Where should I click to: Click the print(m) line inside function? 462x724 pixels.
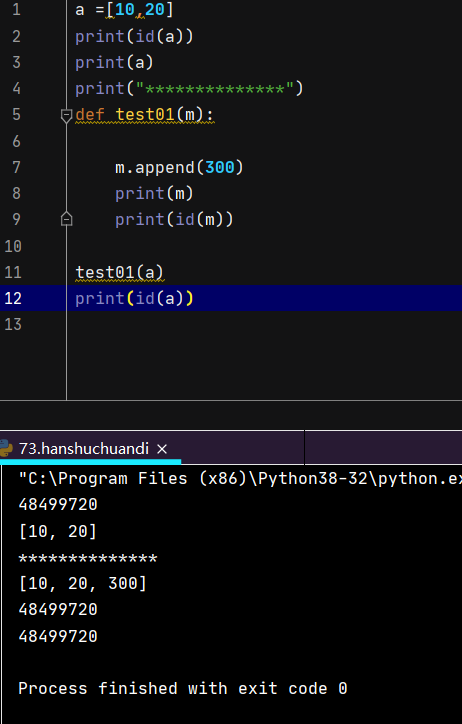154,193
